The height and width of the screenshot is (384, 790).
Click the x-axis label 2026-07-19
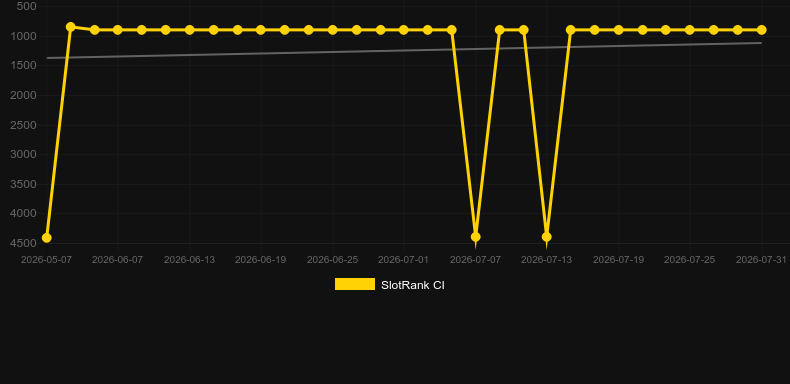618,260
